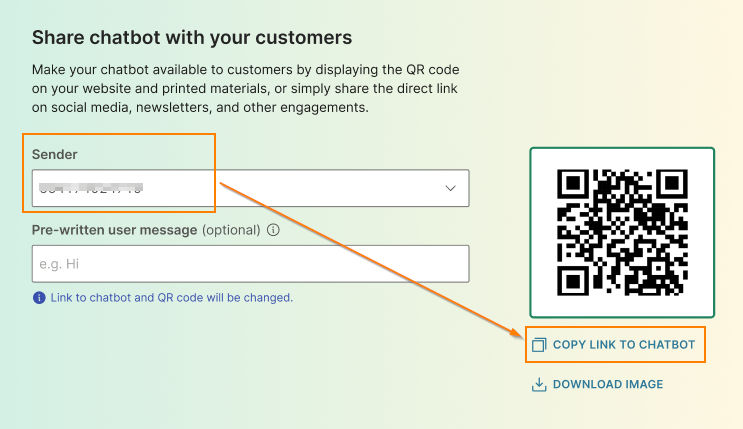Expand the Sender dropdown chevron

(451, 188)
